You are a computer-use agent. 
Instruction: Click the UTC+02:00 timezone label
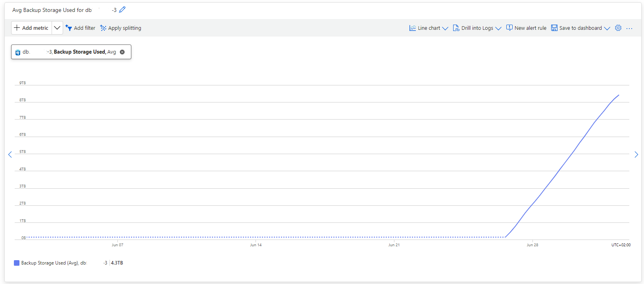[621, 245]
